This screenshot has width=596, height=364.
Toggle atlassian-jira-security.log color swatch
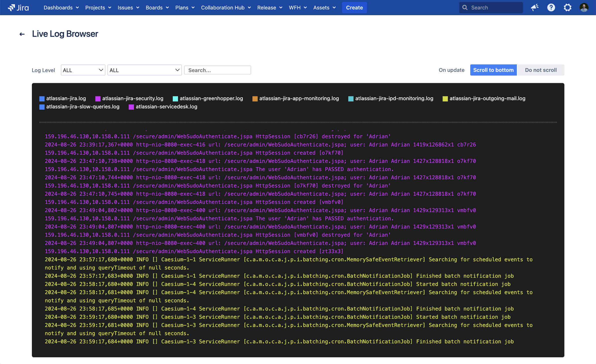tap(98, 99)
